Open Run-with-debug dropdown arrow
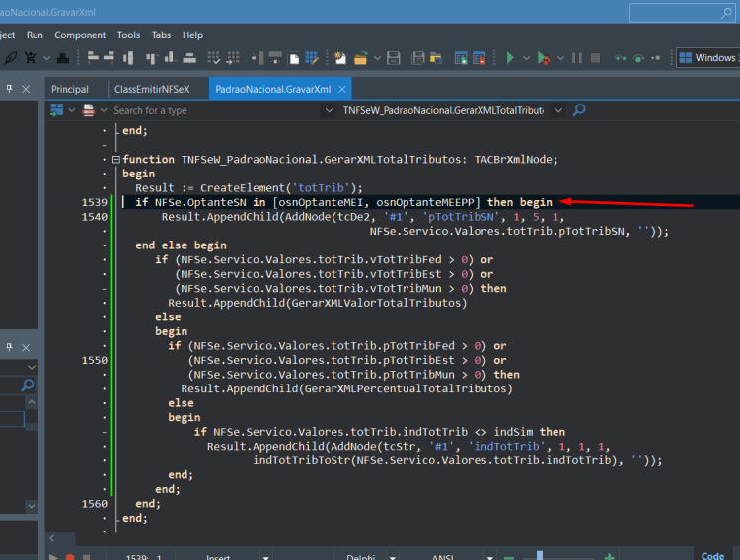Image resolution: width=740 pixels, height=560 pixels. click(560, 58)
